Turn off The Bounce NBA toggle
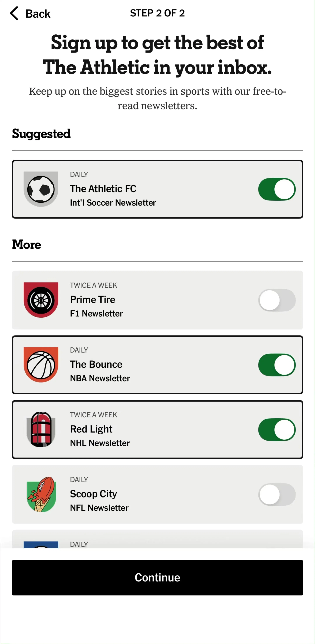315x644 pixels. click(x=277, y=365)
